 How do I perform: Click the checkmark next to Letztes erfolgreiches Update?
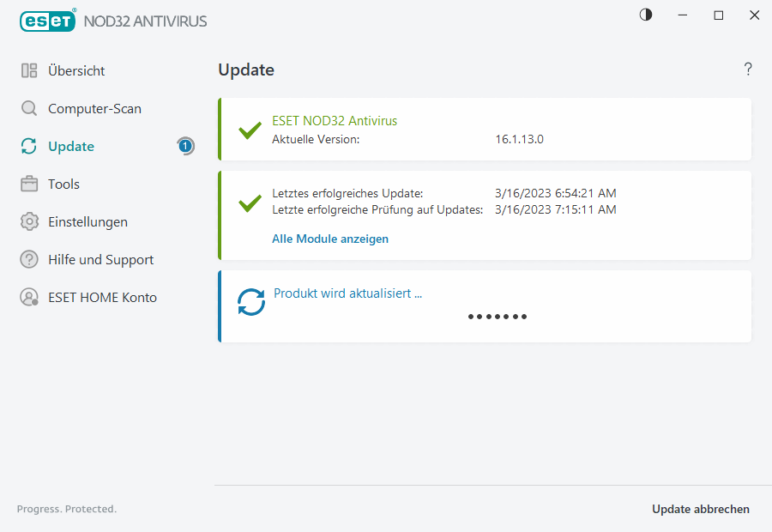pyautogui.click(x=250, y=203)
